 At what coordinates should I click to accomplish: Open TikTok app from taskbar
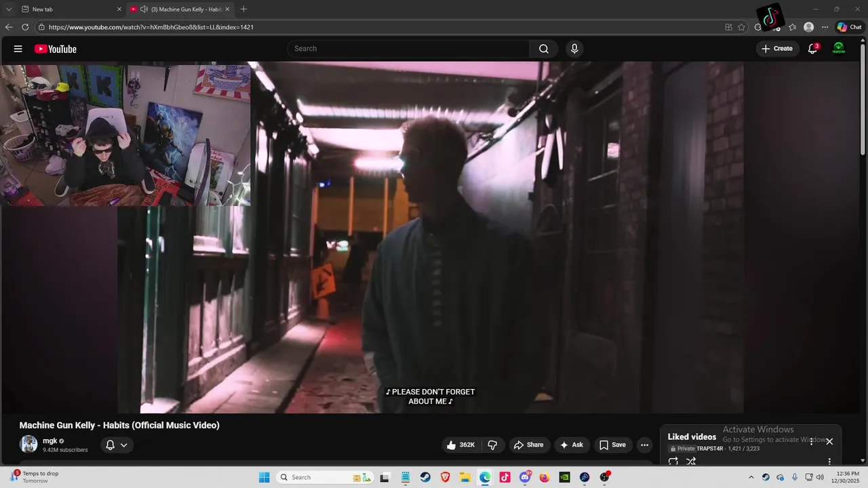505,477
